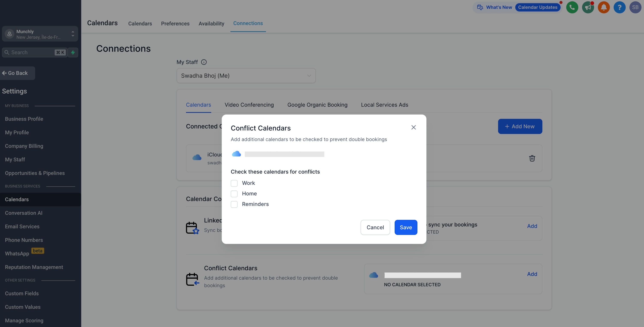
Task: Open the Availability tab
Action: 211,24
